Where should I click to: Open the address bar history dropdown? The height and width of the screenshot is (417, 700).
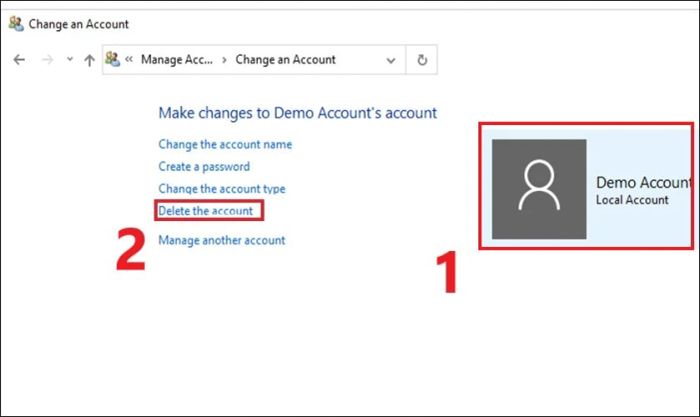[x=391, y=60]
